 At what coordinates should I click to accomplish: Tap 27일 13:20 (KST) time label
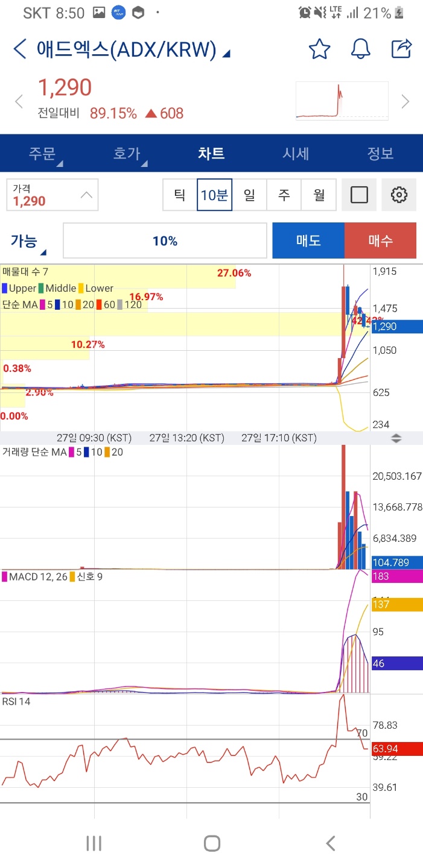[x=186, y=438]
